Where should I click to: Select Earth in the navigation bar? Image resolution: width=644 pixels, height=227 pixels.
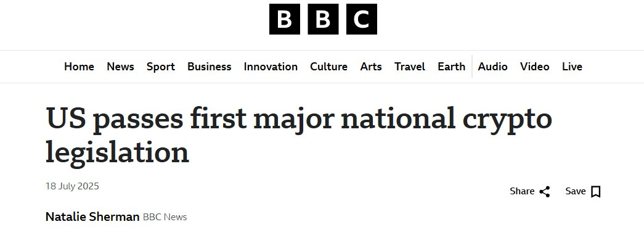(x=451, y=67)
